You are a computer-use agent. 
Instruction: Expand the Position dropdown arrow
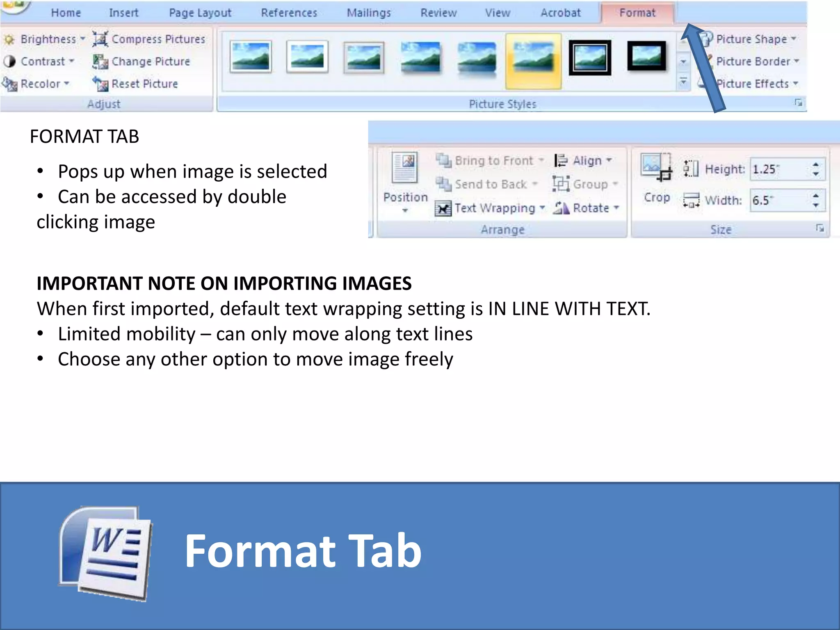click(405, 210)
